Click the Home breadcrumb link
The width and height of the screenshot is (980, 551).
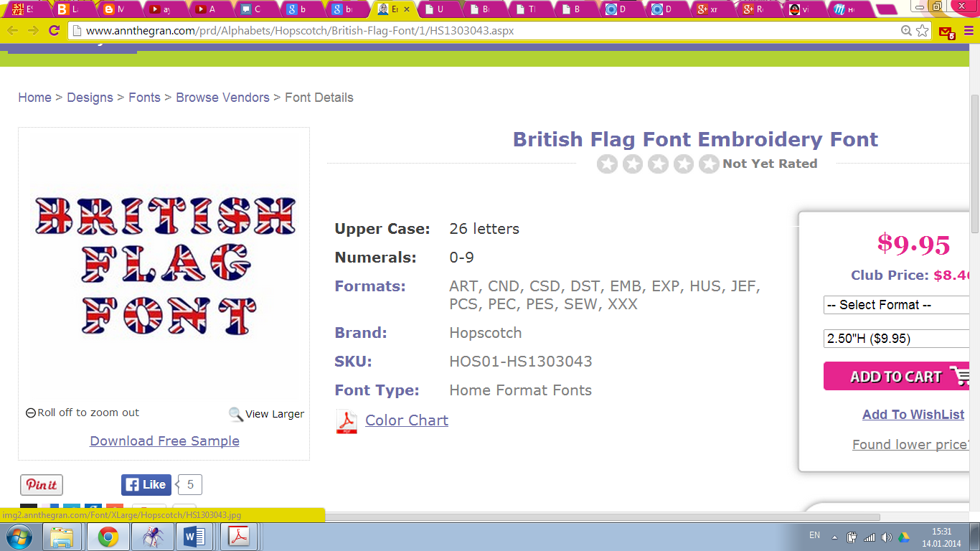click(34, 98)
